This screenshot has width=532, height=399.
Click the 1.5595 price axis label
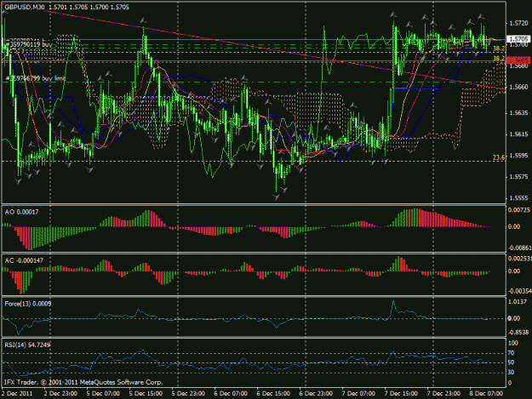pyautogui.click(x=518, y=156)
